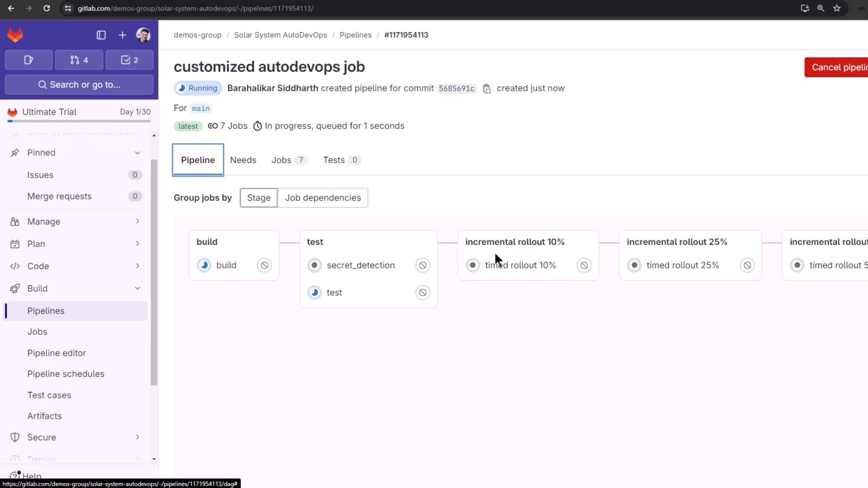Click the sidebar vertical scrollbar
Viewport: 868px width, 488px height.
tap(154, 271)
